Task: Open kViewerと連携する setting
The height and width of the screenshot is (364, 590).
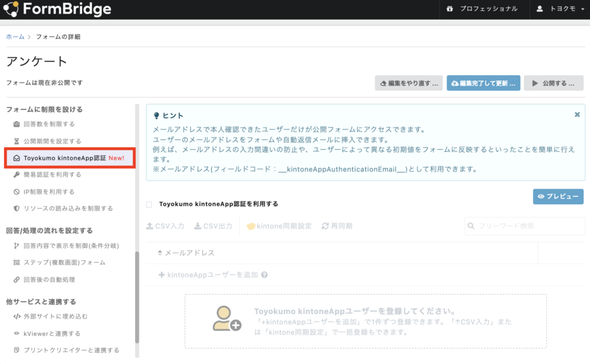Action: click(52, 334)
